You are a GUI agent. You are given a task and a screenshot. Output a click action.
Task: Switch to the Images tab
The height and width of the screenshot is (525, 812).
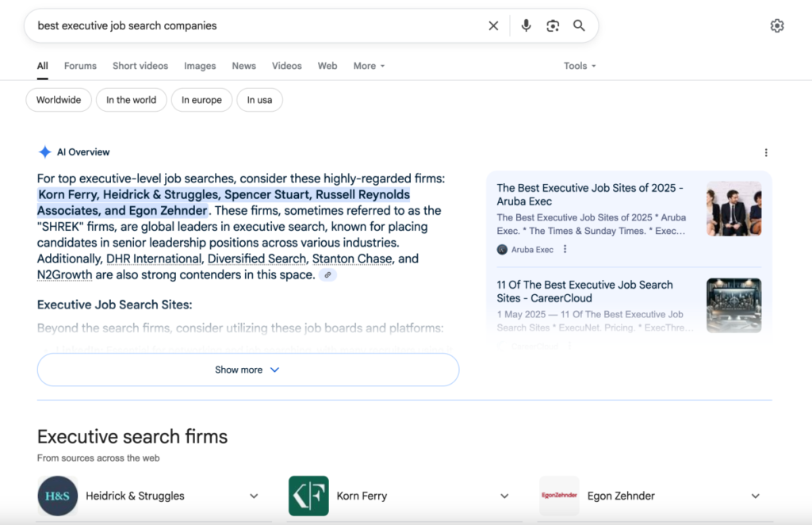200,66
